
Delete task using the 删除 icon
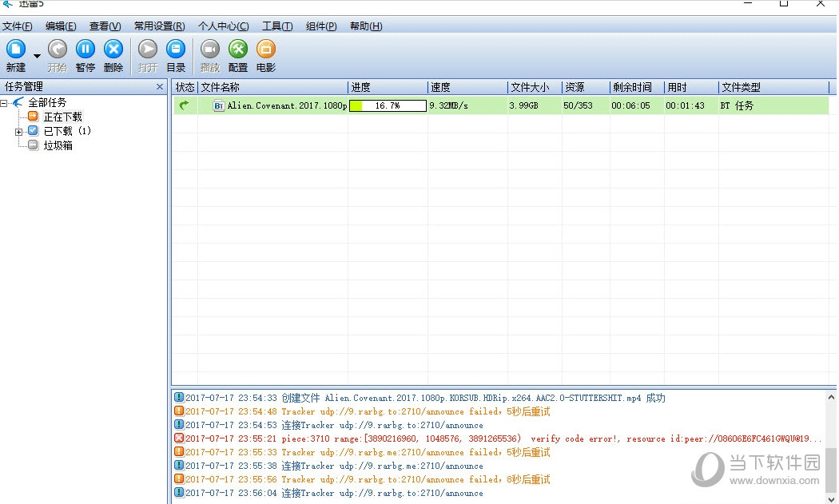pyautogui.click(x=113, y=50)
